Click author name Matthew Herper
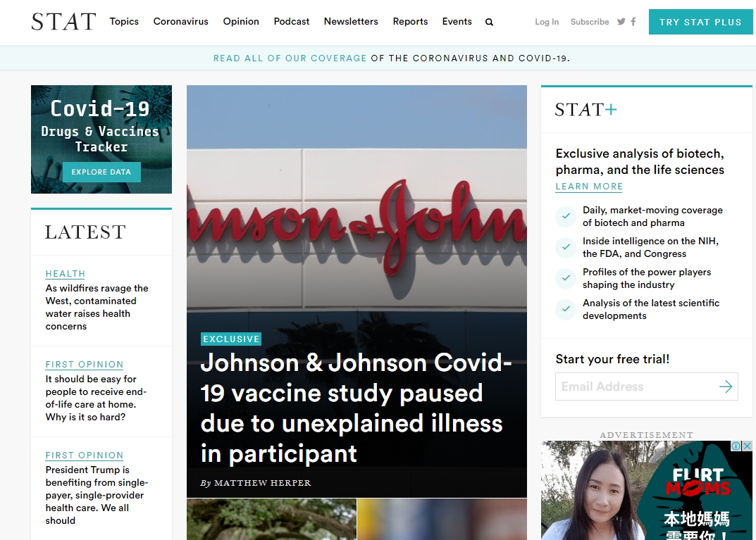This screenshot has height=540, width=756. pyautogui.click(x=262, y=483)
